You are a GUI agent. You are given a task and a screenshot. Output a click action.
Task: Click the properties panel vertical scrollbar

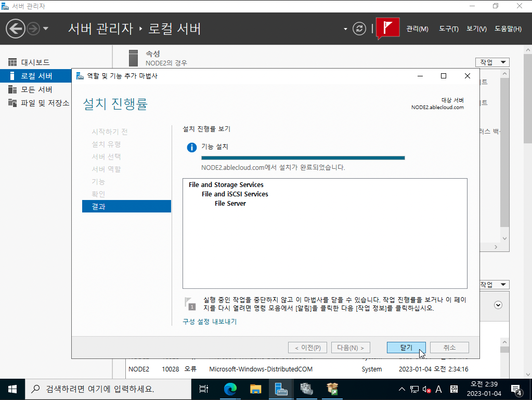(504, 153)
